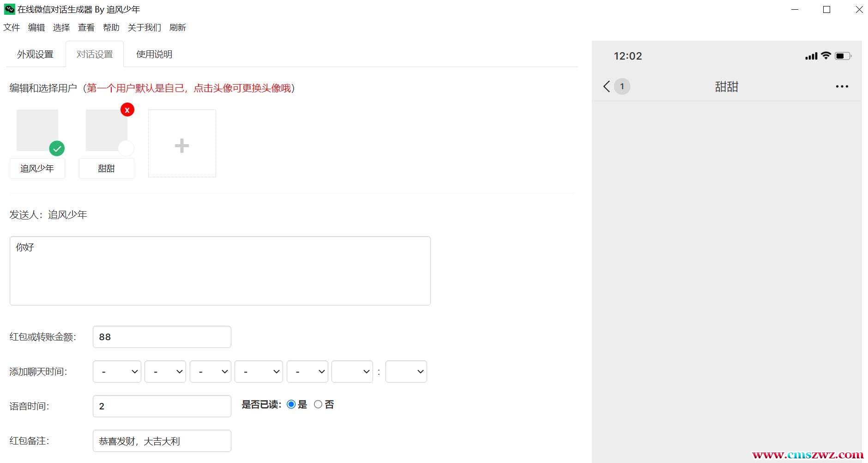Click the battery icon in phone status bar

click(843, 56)
